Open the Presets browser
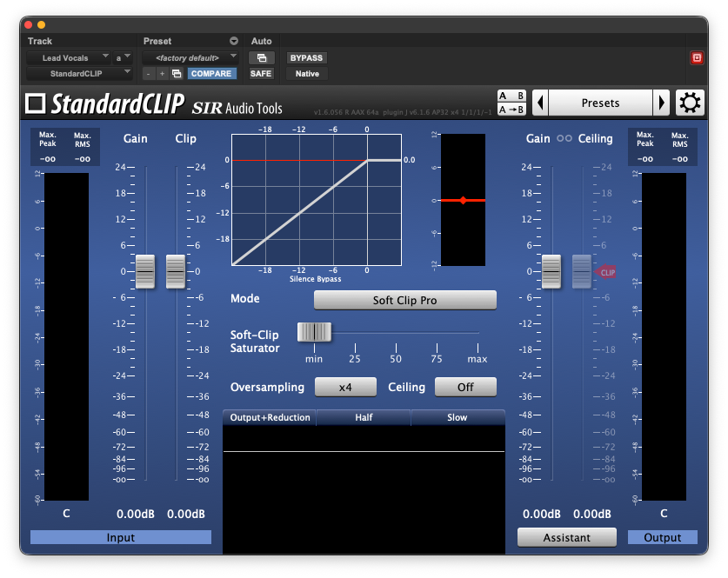728x578 pixels. (600, 102)
